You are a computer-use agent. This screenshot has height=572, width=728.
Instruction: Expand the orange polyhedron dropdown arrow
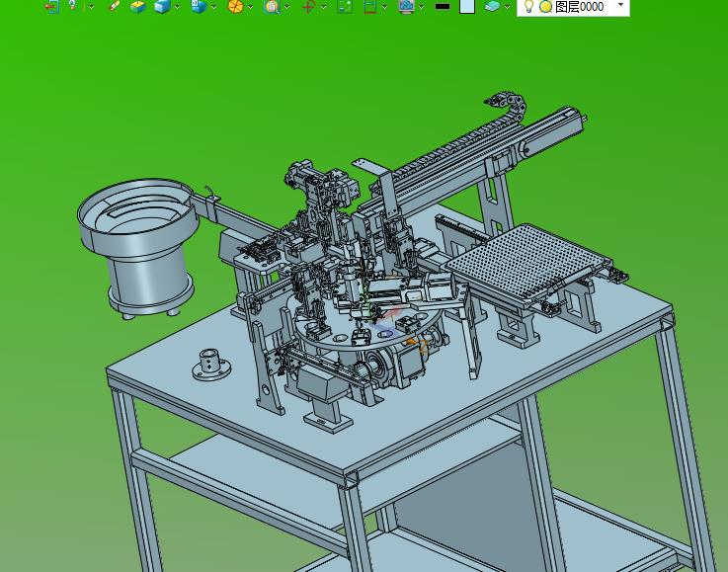click(x=251, y=7)
